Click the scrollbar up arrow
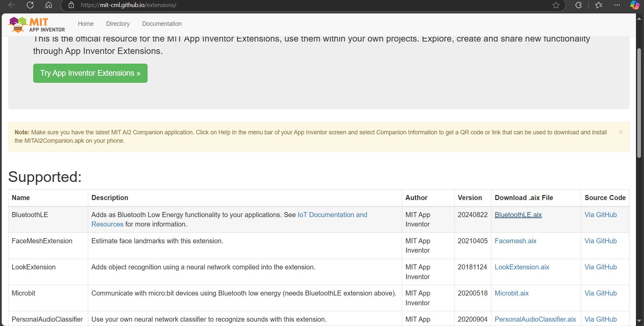 [639, 18]
